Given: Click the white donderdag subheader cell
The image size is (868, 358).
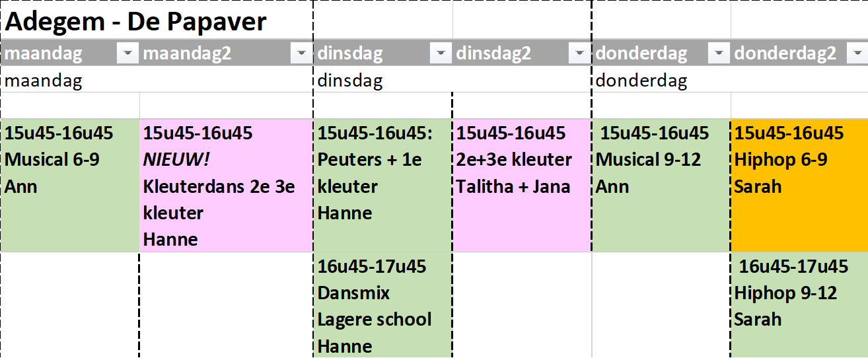Looking at the screenshot, I should (661, 81).
